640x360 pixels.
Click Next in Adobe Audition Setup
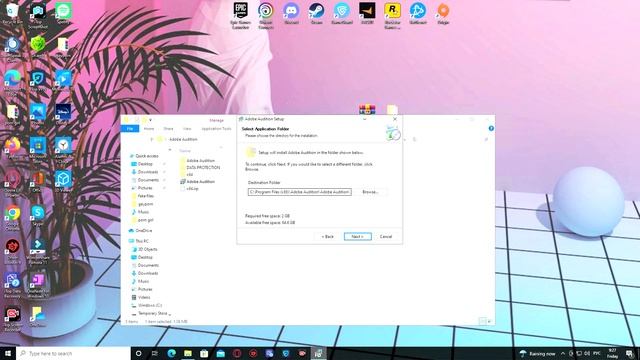[x=358, y=237]
